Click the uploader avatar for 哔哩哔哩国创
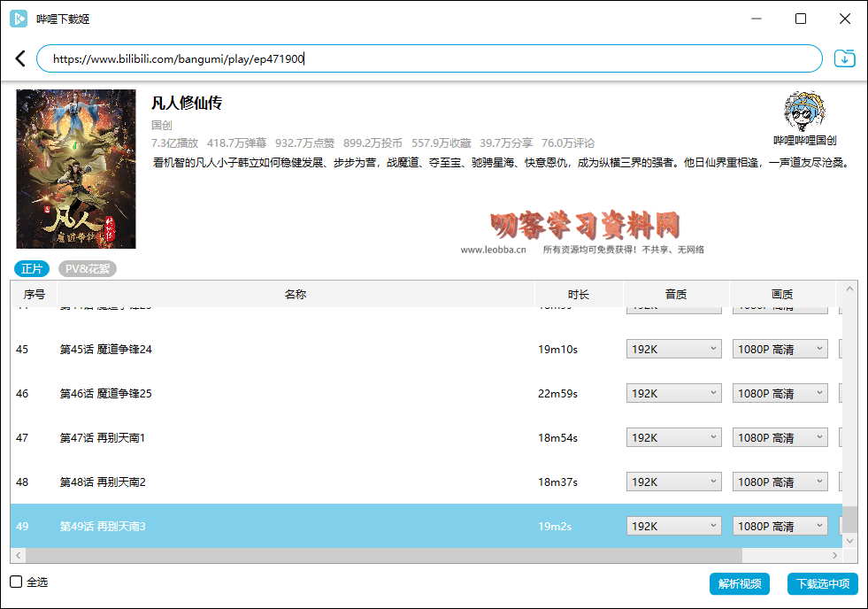Viewport: 868px width, 609px height. (804, 112)
